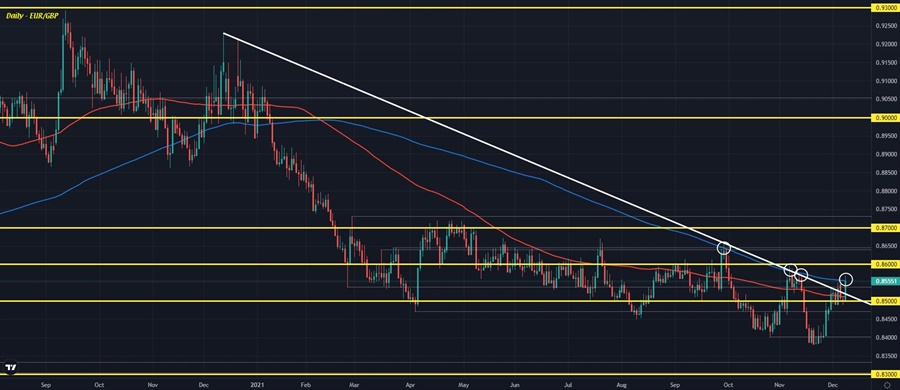Click the TradingView logo
Screen dimensions: 900x390
(10, 367)
